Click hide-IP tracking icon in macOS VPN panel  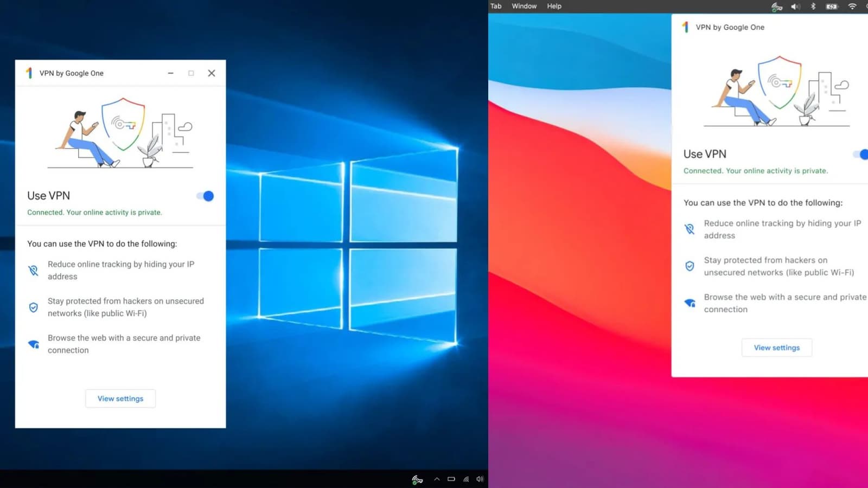[x=690, y=229]
